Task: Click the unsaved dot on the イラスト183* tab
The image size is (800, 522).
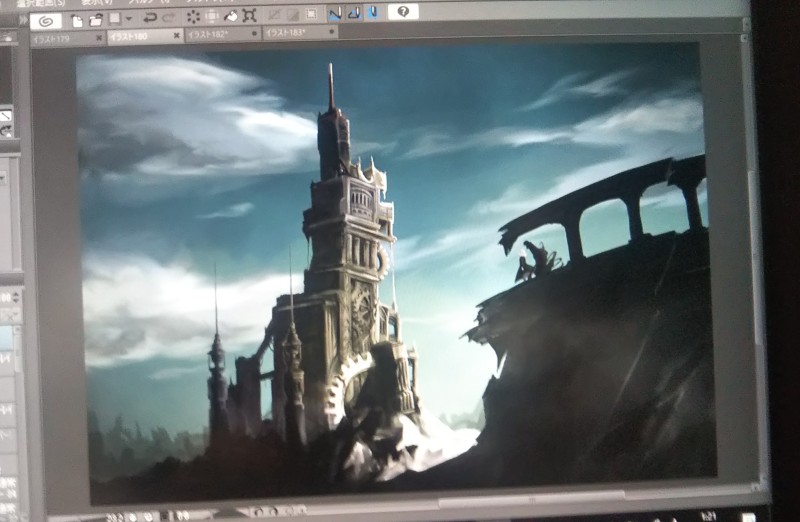Action: pos(332,32)
